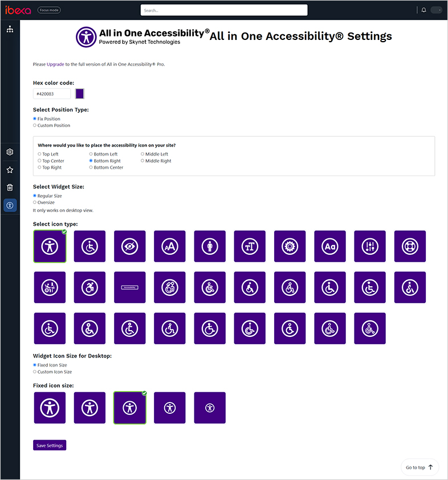Click the trash bin icon in the sidebar
The width and height of the screenshot is (448, 480).
coord(10,187)
